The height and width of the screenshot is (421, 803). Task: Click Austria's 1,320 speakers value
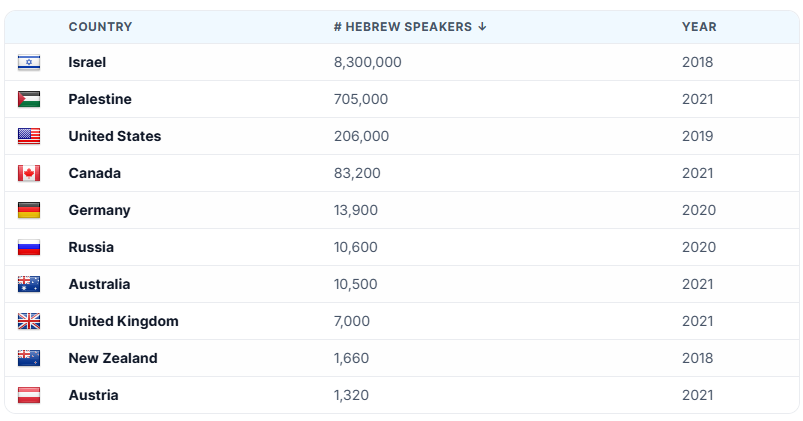pyautogui.click(x=351, y=395)
